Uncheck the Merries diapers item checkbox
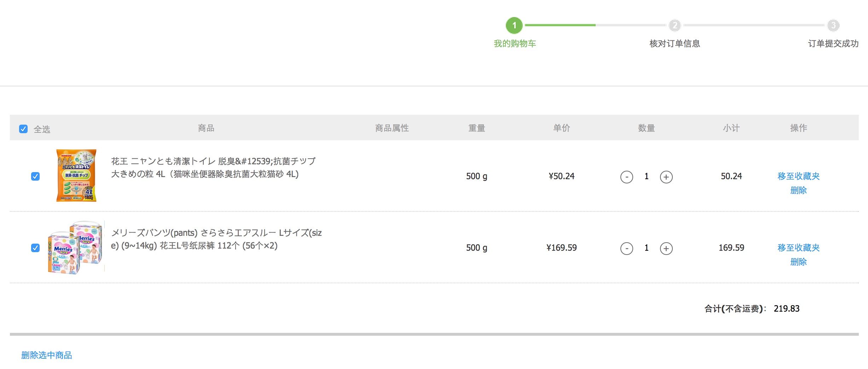The image size is (868, 369). (35, 248)
